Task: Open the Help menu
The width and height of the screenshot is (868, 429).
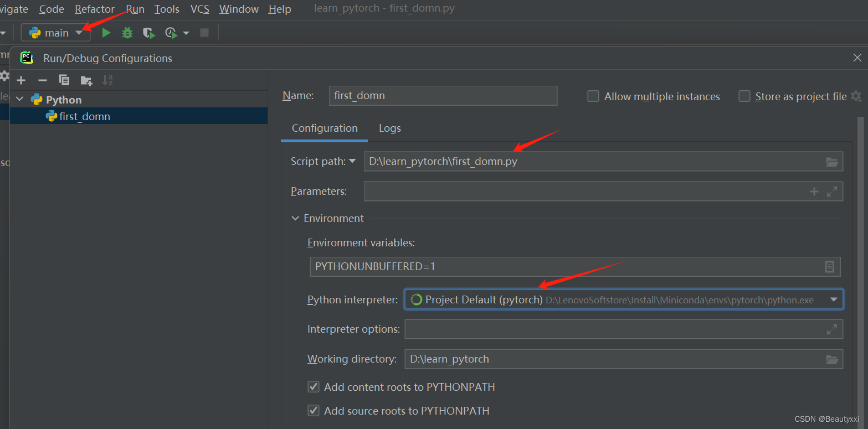Action: pyautogui.click(x=280, y=9)
